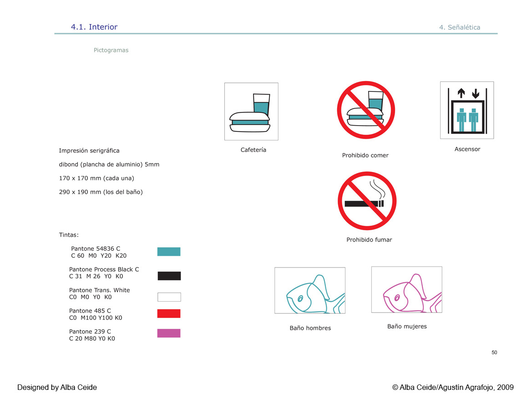The height and width of the screenshot is (399, 532).
Task: Click the 'Ascensor' caption
Action: click(x=467, y=149)
